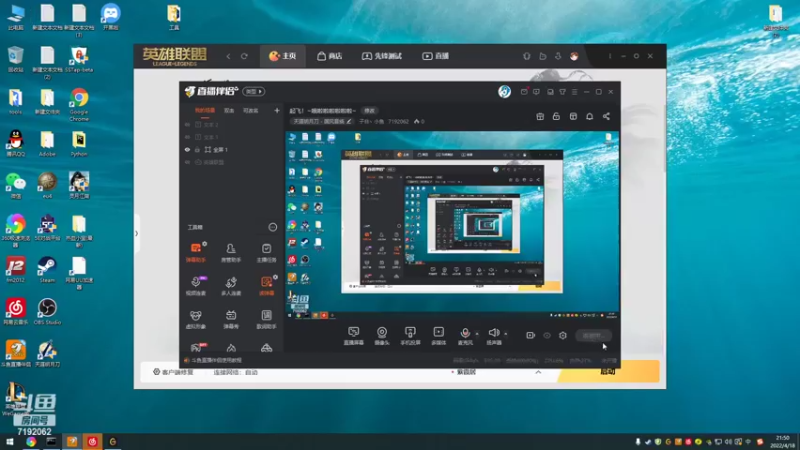
Task: Open the 弹幕助手 tool in the streaming toolbox
Action: pos(195,252)
